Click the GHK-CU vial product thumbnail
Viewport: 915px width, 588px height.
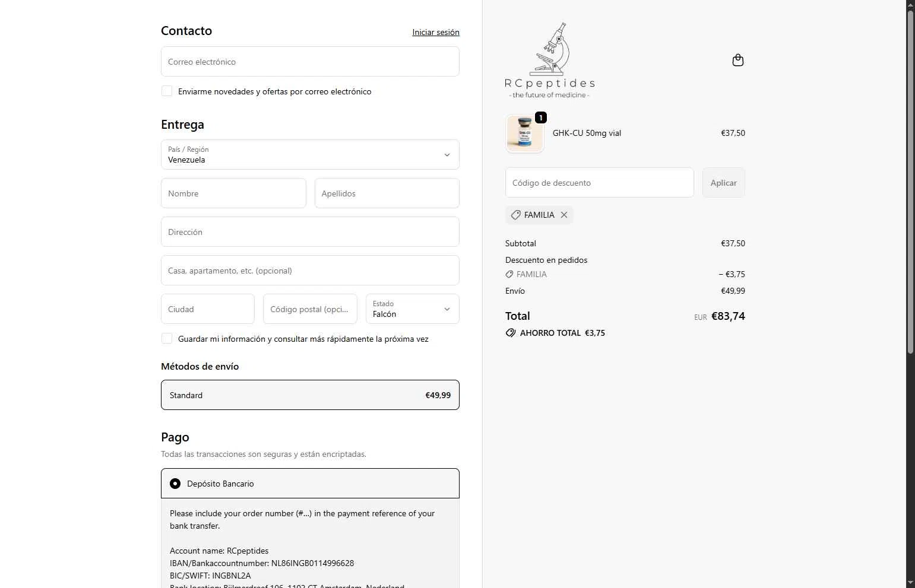[x=525, y=134]
